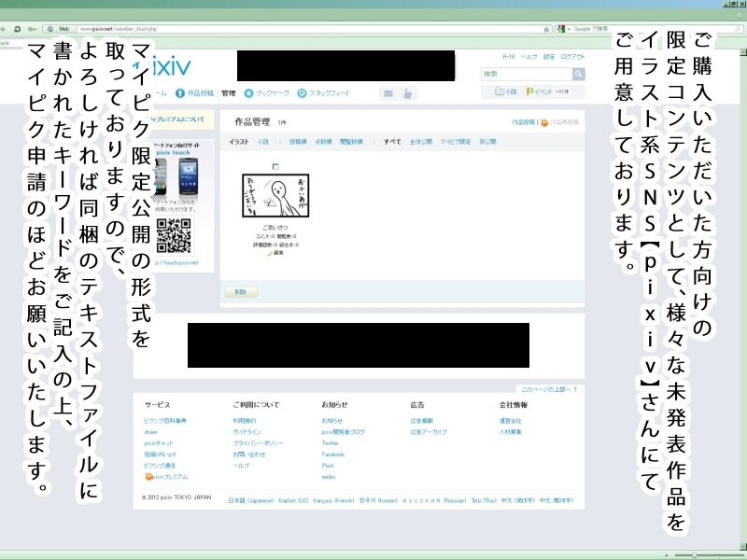The height and width of the screenshot is (560, 747).
Task: Open 広告アーカイブ footer link
Action: pyautogui.click(x=429, y=432)
